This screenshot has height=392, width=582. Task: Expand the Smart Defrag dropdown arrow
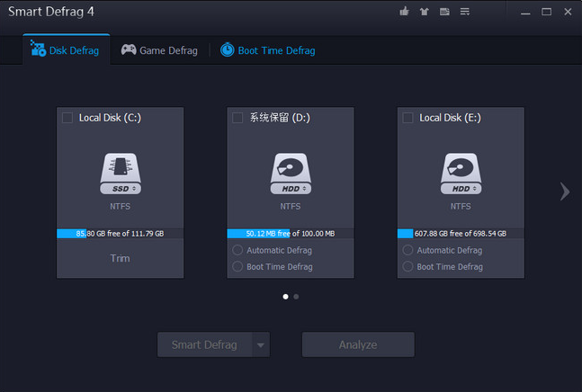(261, 345)
